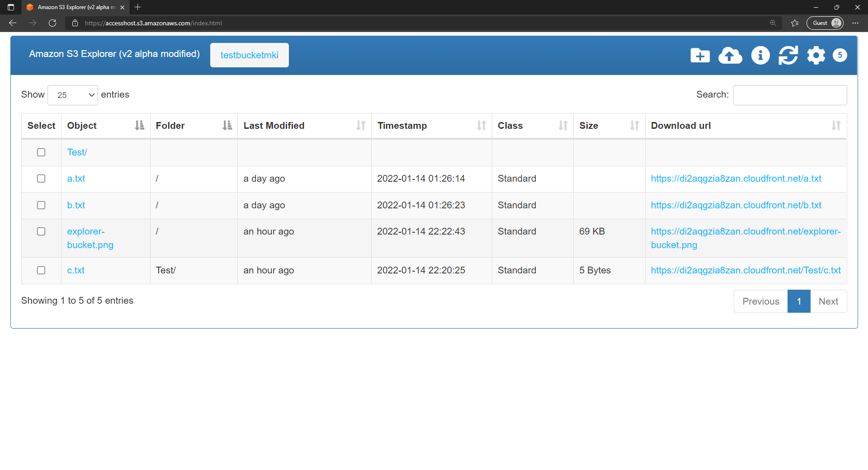Image resolution: width=868 pixels, height=470 pixels.
Task: Refresh the bucket listing icon
Action: click(788, 55)
